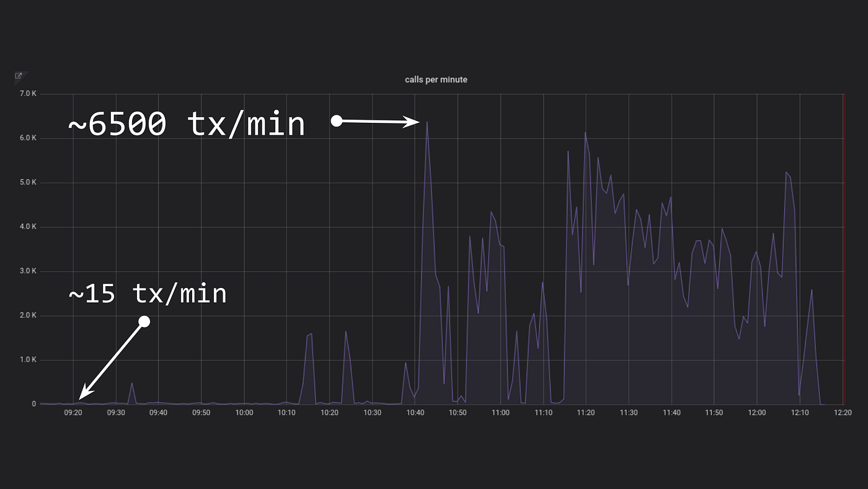Select the 2.0 K y-axis label
Screen dimensions: 868x489
point(28,316)
